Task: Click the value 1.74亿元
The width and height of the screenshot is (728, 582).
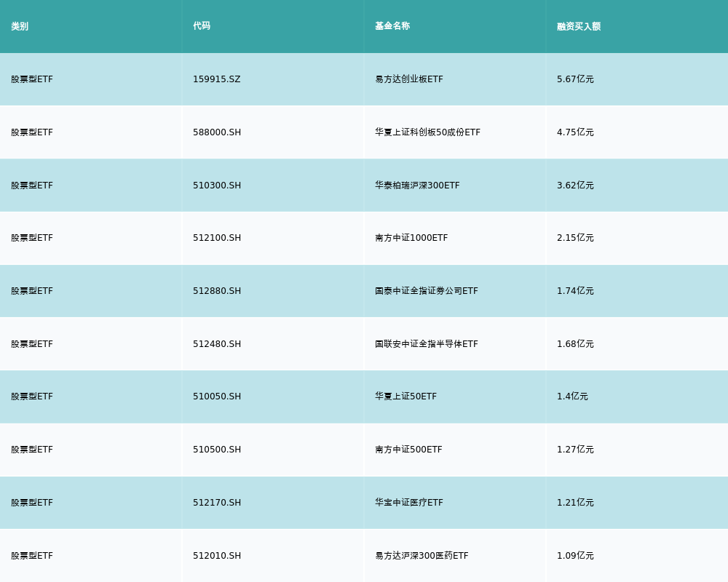Action: click(575, 291)
